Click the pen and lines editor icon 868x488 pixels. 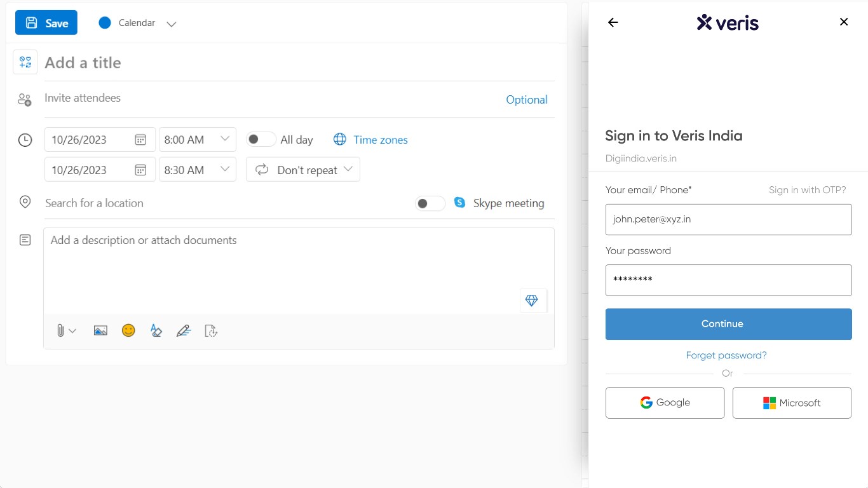click(184, 330)
